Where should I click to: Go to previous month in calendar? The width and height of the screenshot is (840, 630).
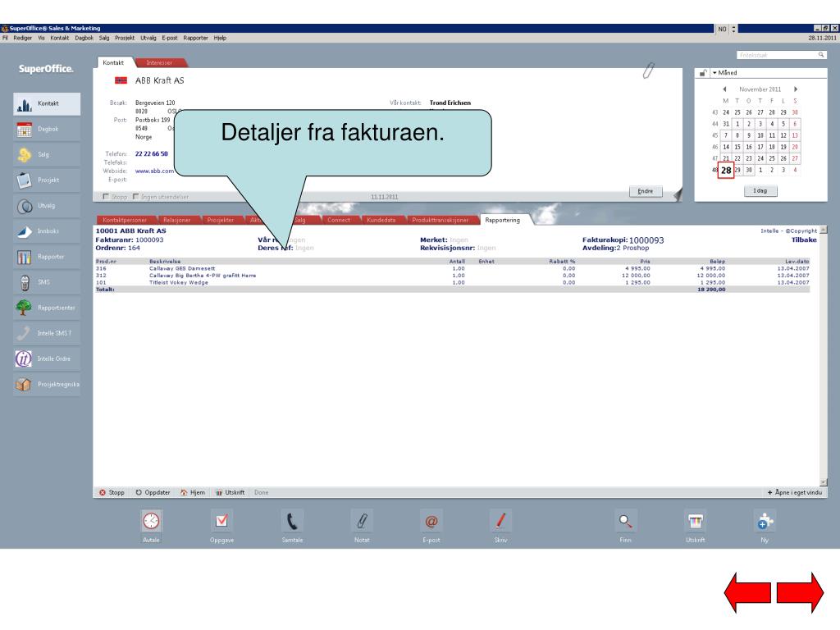pos(724,89)
